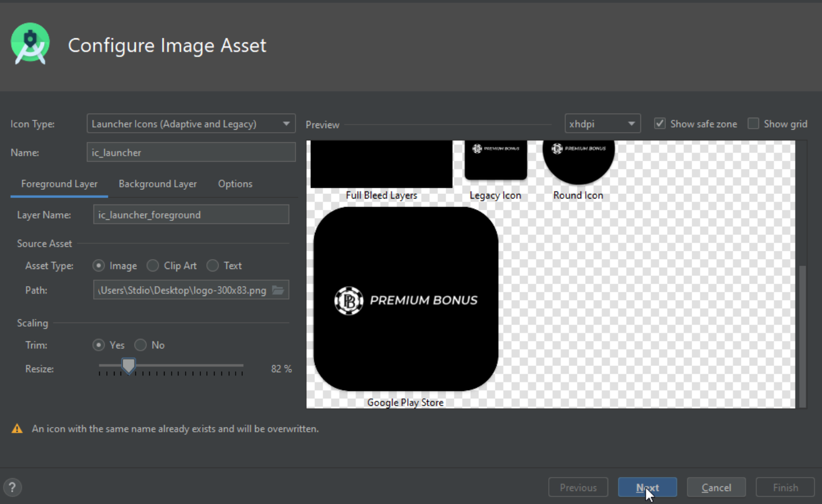This screenshot has width=822, height=504.
Task: Set Trim to No
Action: tap(140, 345)
